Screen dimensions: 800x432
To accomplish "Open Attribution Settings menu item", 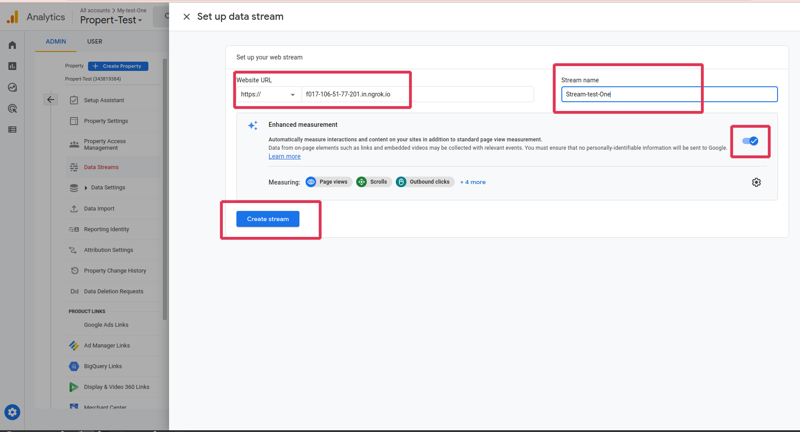I will [x=108, y=250].
